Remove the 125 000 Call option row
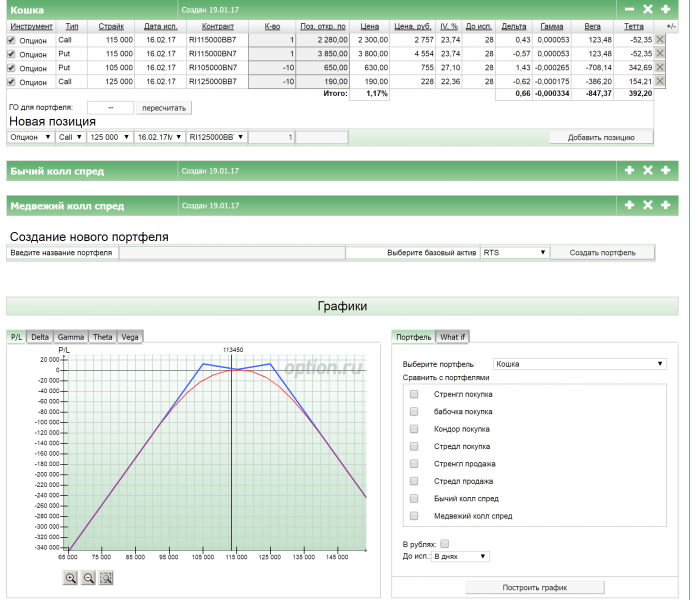698x600 pixels. pyautogui.click(x=660, y=81)
